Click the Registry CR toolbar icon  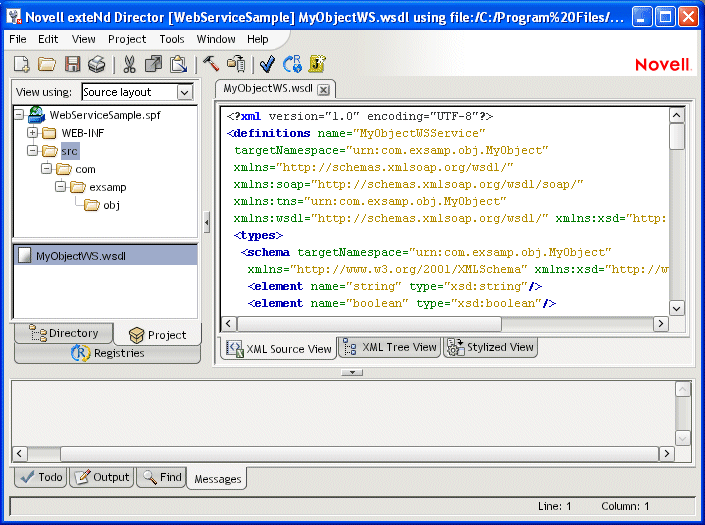[292, 64]
